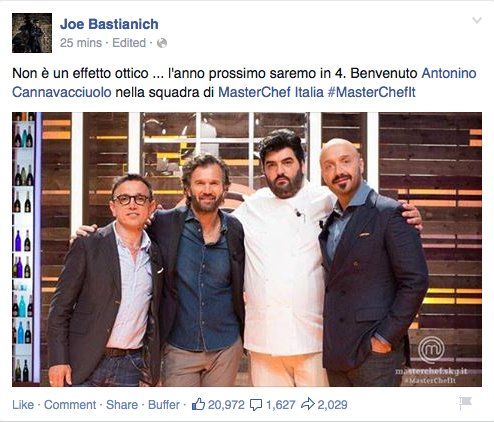Open the Cannavacciuolo tagged profile link
Viewport: 494px width, 422px height.
click(x=62, y=92)
